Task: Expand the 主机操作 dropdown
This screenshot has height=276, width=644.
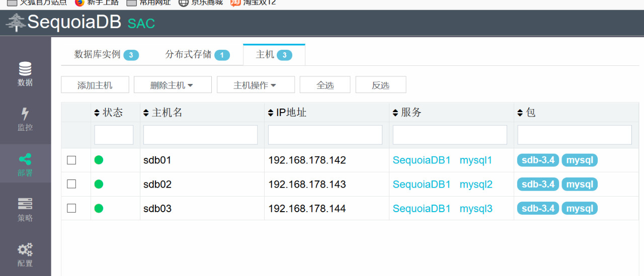Action: coord(256,85)
